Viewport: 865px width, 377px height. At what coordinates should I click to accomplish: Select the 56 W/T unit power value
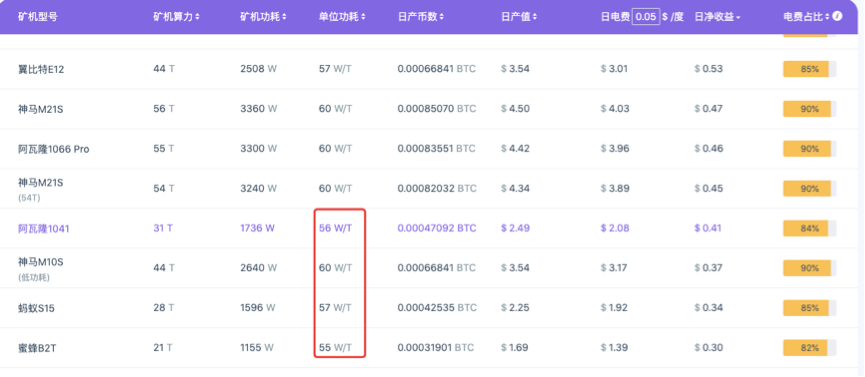tap(335, 229)
